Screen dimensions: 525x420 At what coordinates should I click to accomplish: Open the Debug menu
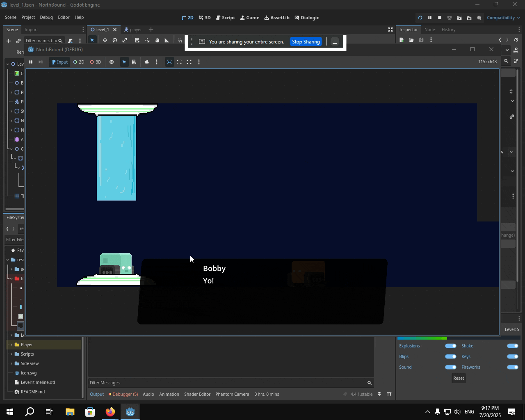(46, 17)
